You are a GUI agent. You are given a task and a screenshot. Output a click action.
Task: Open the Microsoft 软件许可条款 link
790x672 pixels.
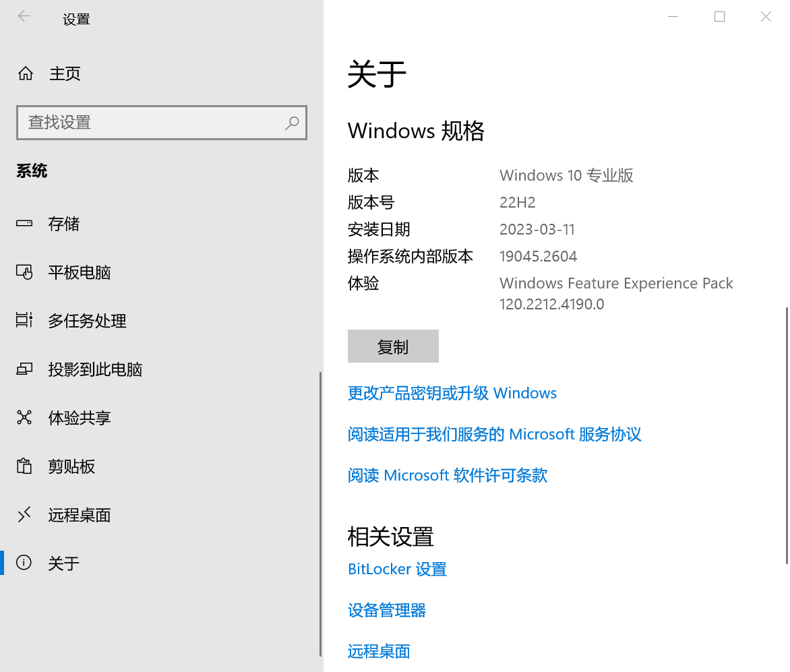click(x=448, y=475)
